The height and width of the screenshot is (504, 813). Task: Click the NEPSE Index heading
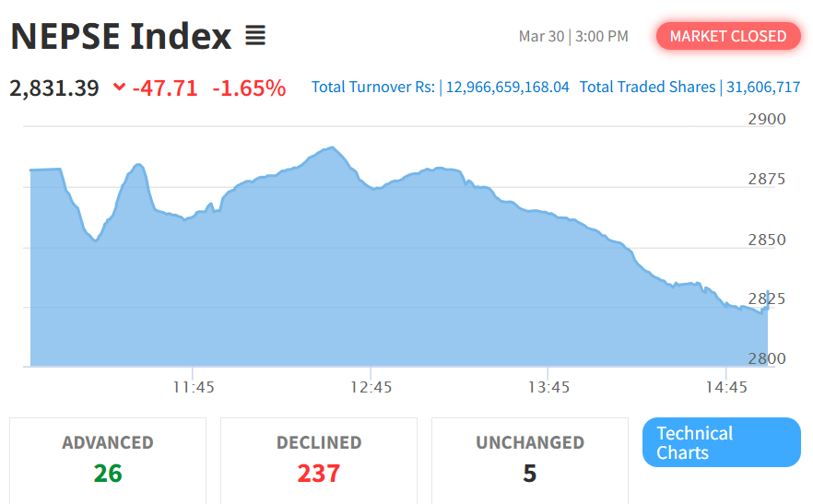click(121, 37)
